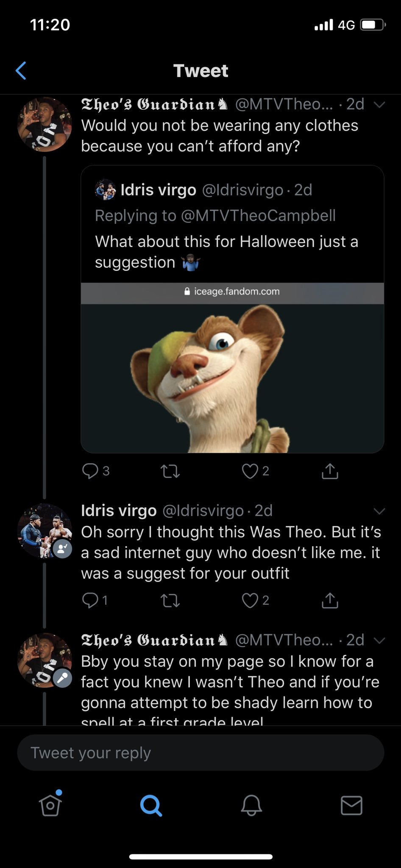Open the Messages envelope tab

(x=352, y=805)
